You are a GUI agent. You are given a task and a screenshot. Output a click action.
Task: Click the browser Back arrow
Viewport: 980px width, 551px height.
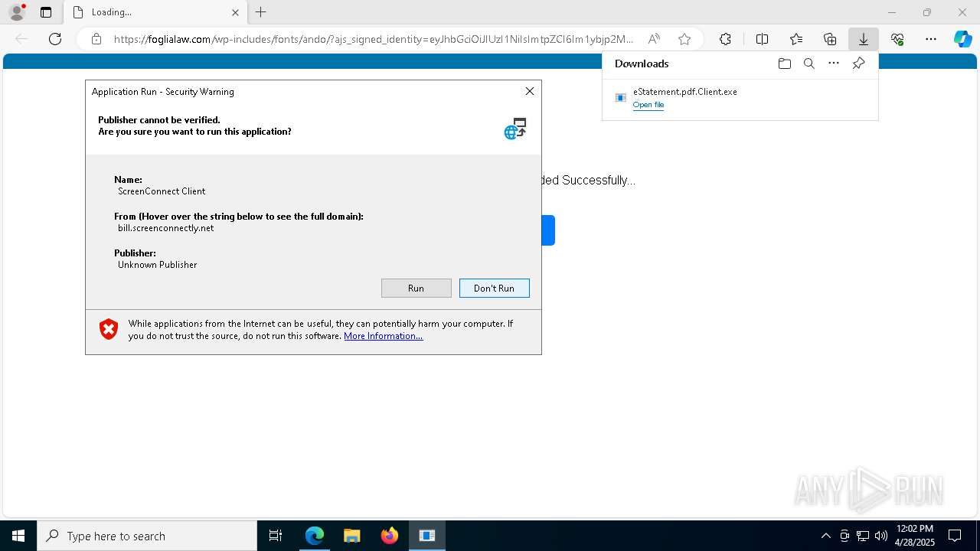(21, 39)
